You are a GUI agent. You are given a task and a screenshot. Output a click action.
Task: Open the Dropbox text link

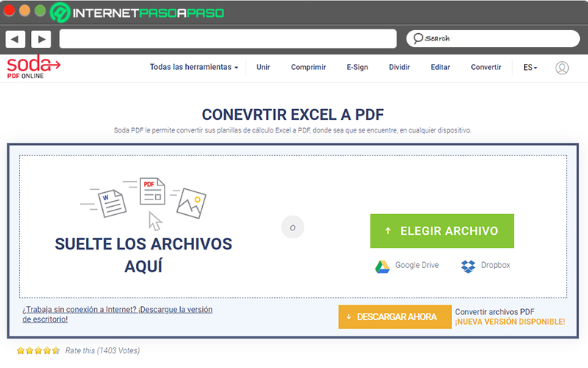pyautogui.click(x=495, y=265)
